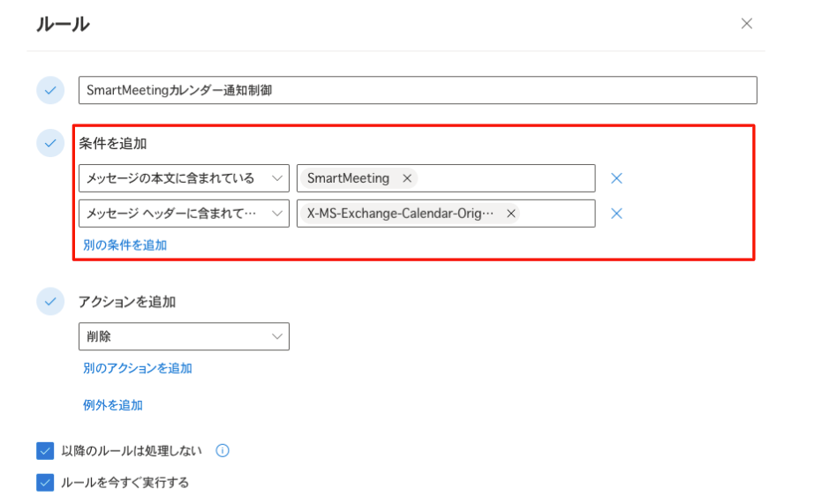
Task: Click inside the header keyword input box
Action: click(x=557, y=214)
